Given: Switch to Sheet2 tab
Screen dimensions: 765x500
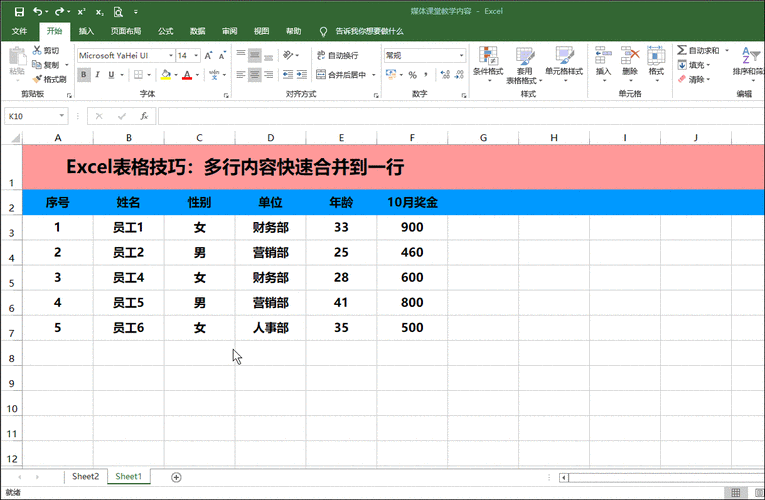Looking at the screenshot, I should click(85, 477).
